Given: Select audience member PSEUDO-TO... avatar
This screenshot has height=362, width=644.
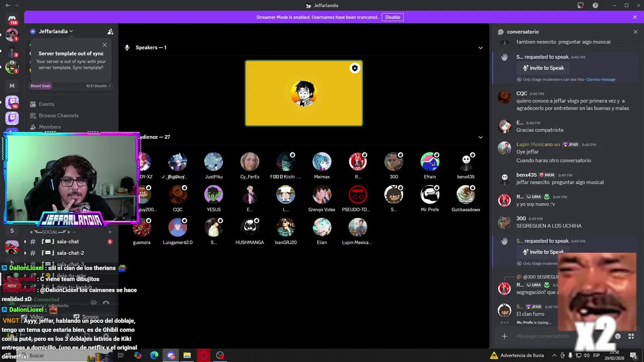Looking at the screenshot, I should point(358,195).
